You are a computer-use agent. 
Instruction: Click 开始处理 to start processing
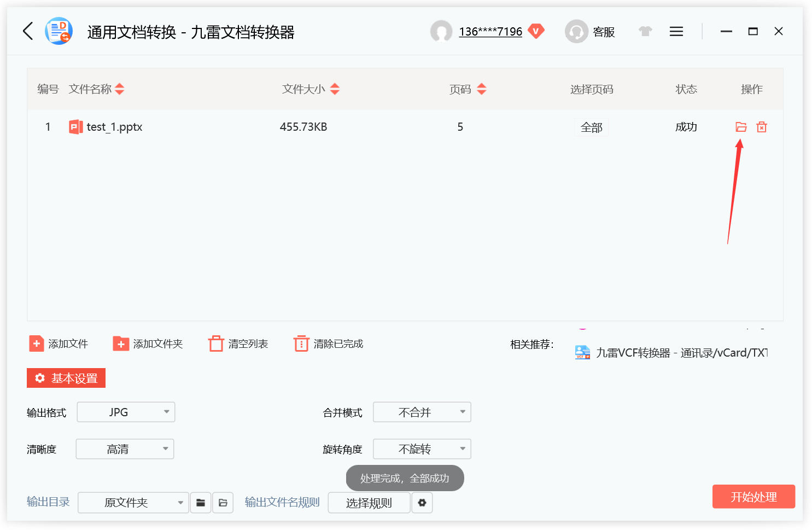tap(753, 497)
